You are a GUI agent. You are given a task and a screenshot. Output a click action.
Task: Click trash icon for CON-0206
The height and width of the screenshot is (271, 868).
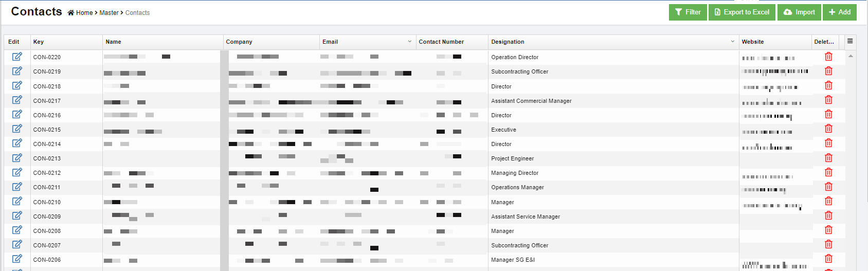coord(828,259)
